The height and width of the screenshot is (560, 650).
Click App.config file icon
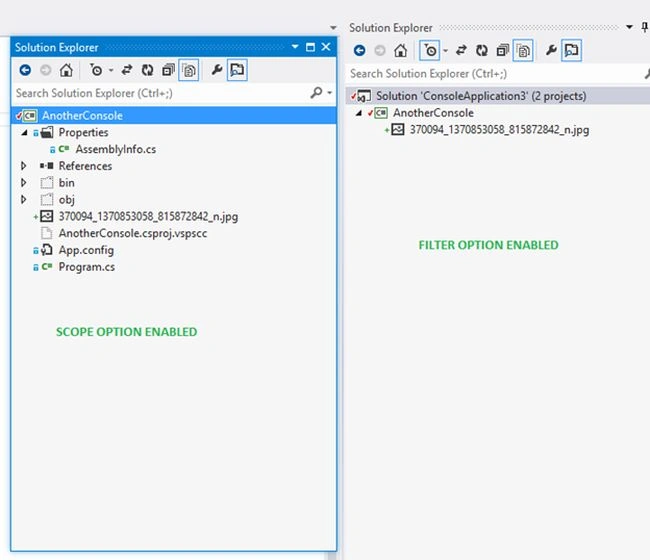(47, 250)
